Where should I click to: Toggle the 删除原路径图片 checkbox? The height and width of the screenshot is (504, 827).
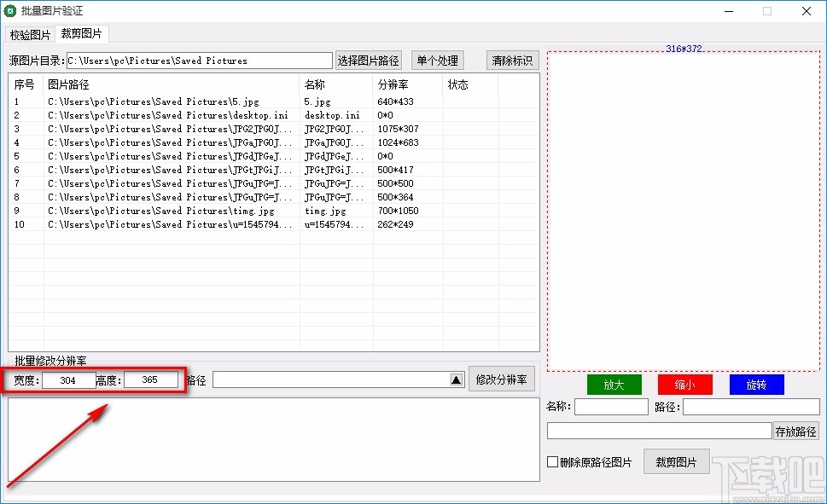553,462
